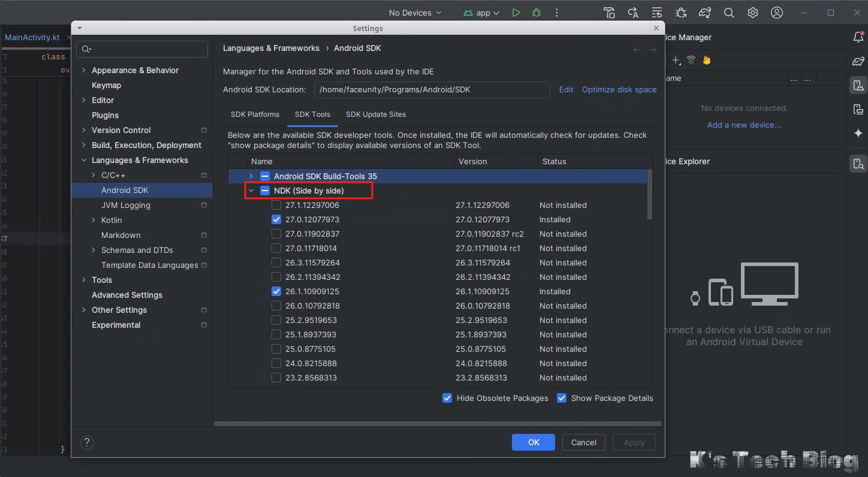
Task: Open IDE settings gear icon
Action: tap(753, 13)
